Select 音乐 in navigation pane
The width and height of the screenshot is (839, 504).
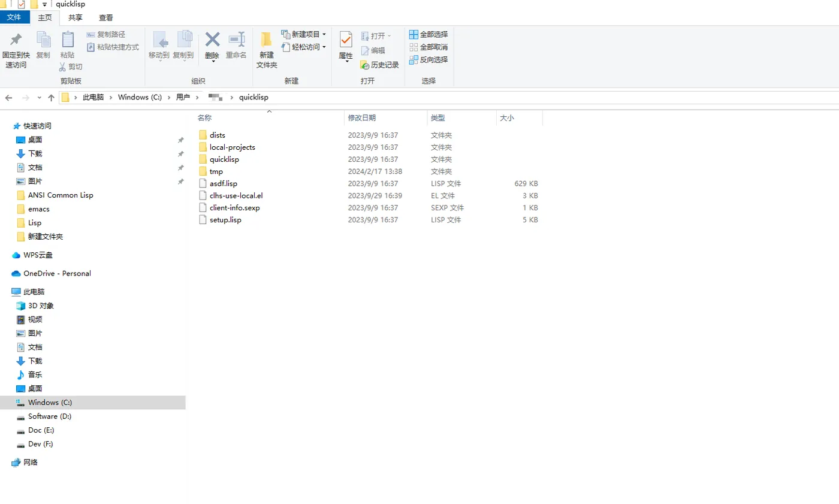[35, 375]
